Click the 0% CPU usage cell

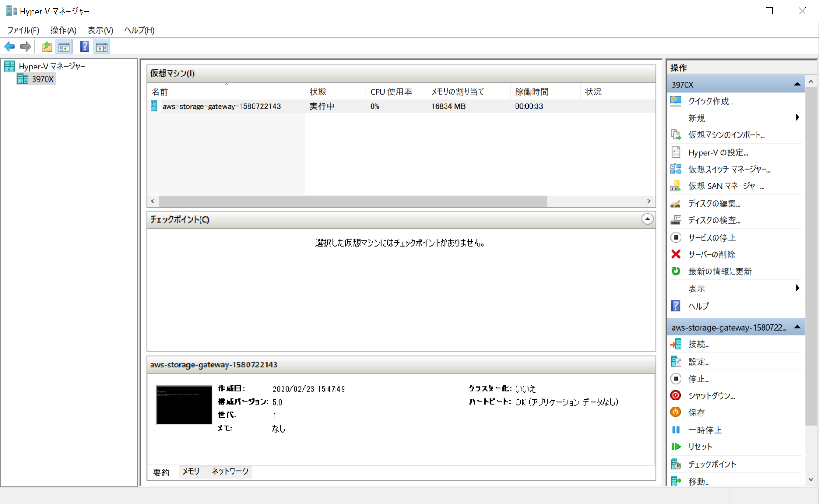(374, 106)
